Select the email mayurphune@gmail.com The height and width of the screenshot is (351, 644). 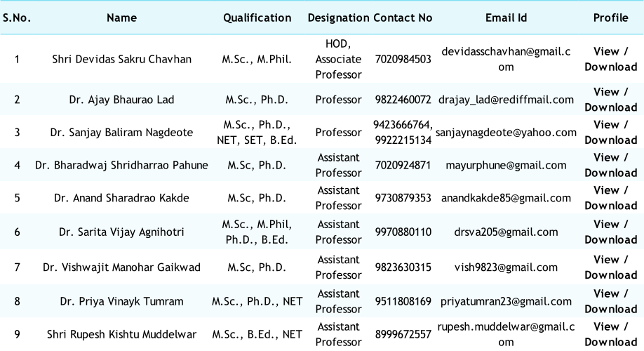pyautogui.click(x=506, y=166)
